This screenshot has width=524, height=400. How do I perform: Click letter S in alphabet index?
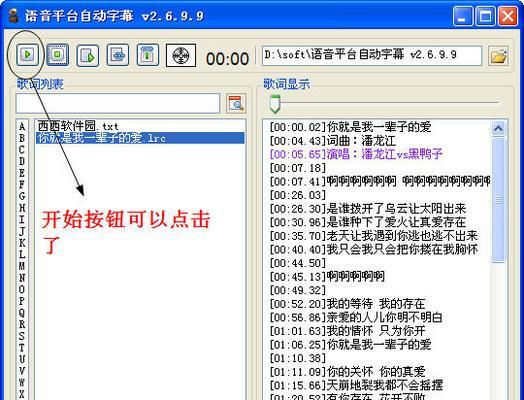coord(22,336)
